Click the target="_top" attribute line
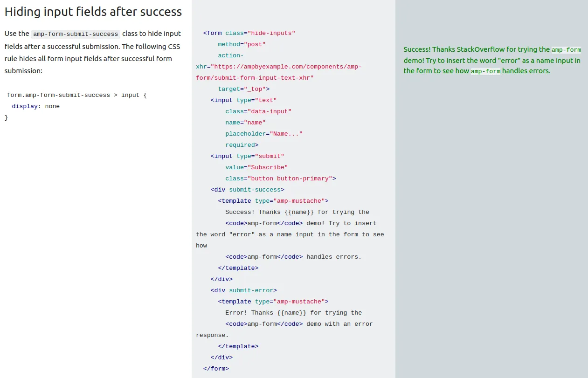588x378 pixels. click(x=243, y=89)
